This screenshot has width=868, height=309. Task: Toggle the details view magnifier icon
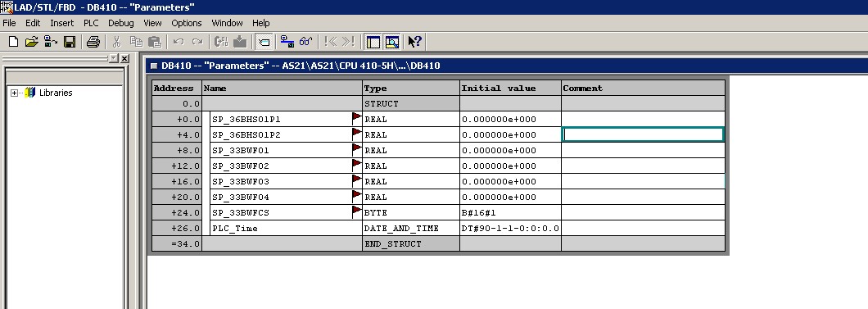(x=392, y=42)
